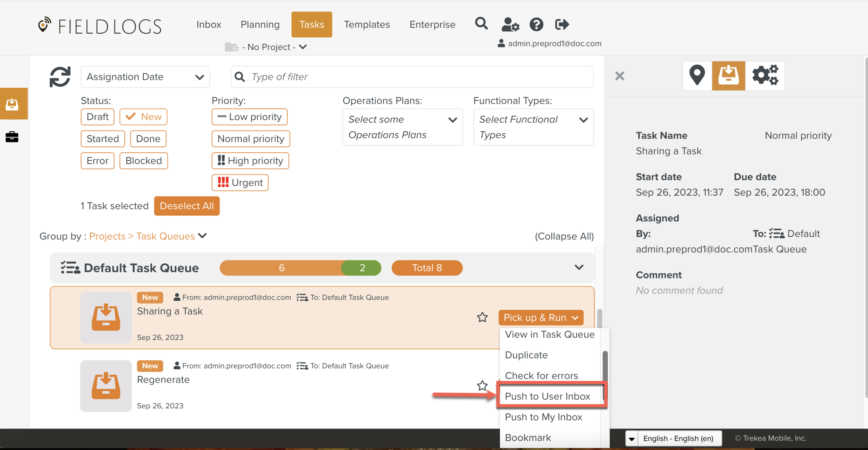Switch to the Planning tab
The width and height of the screenshot is (868, 450).
(x=260, y=24)
